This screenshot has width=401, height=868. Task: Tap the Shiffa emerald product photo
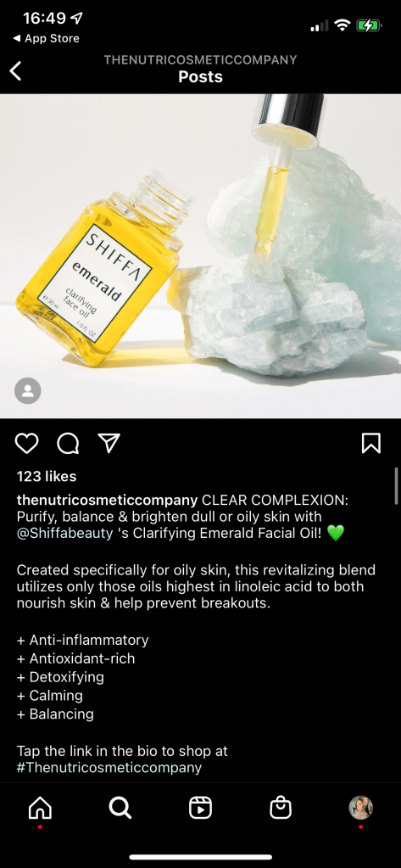tap(200, 255)
